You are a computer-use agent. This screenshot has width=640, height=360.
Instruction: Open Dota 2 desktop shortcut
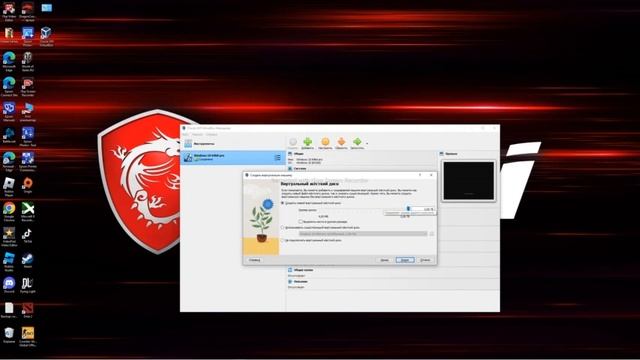pos(27,311)
